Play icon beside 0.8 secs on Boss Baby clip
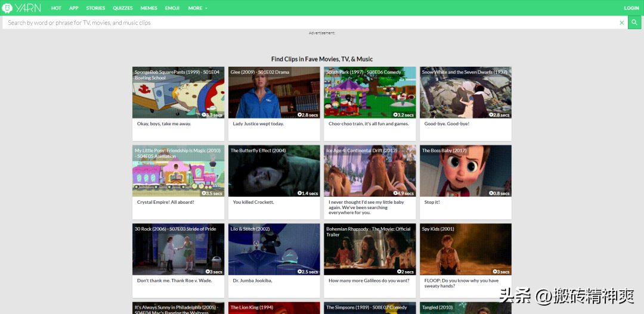644x314 pixels. pyautogui.click(x=491, y=193)
